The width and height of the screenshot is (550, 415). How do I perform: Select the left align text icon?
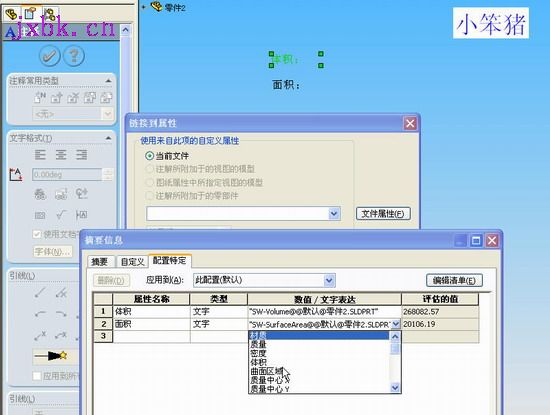(40, 155)
